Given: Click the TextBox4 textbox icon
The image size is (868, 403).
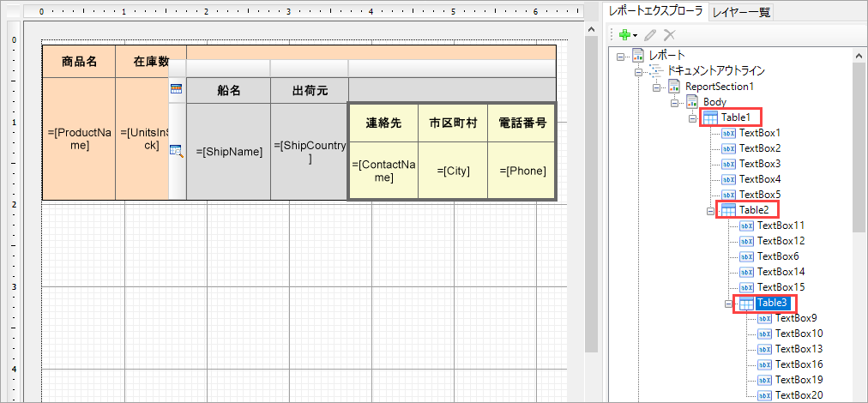Looking at the screenshot, I should coord(729,179).
